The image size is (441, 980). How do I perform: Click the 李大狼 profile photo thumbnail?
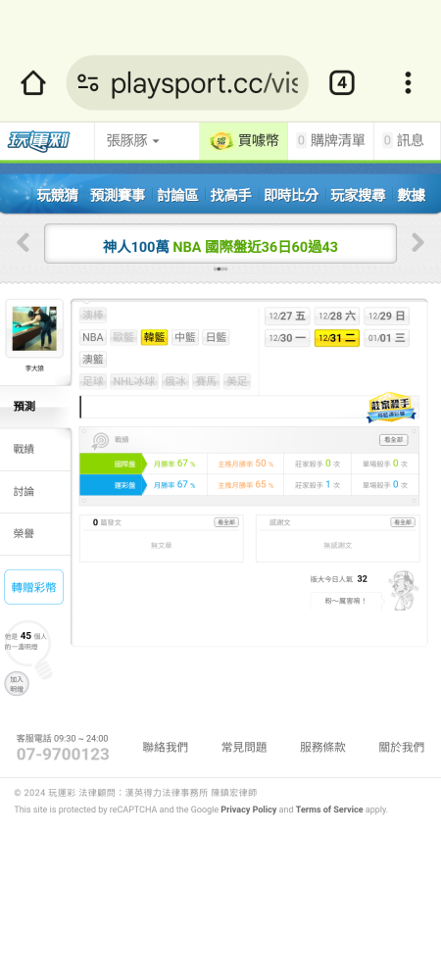coord(34,328)
